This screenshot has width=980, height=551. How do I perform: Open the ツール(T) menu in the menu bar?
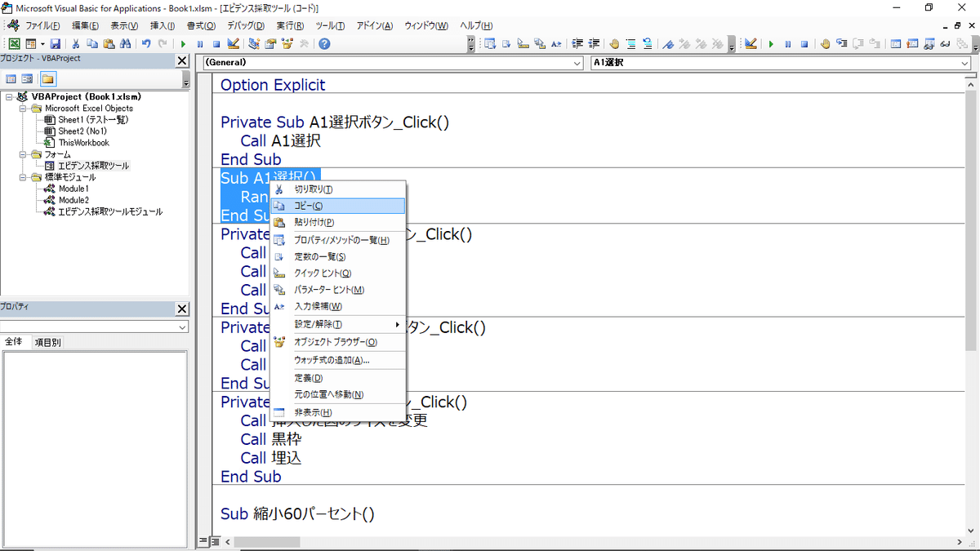(x=330, y=26)
